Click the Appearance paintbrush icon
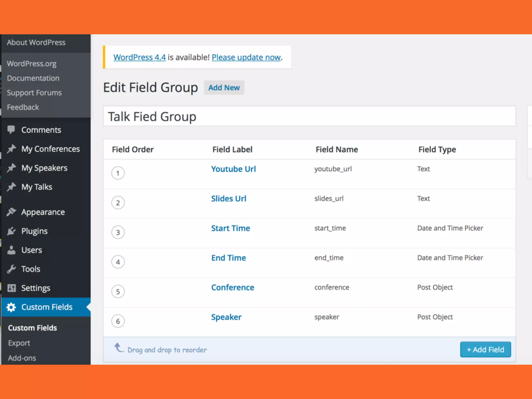The height and width of the screenshot is (399, 532). [x=11, y=212]
